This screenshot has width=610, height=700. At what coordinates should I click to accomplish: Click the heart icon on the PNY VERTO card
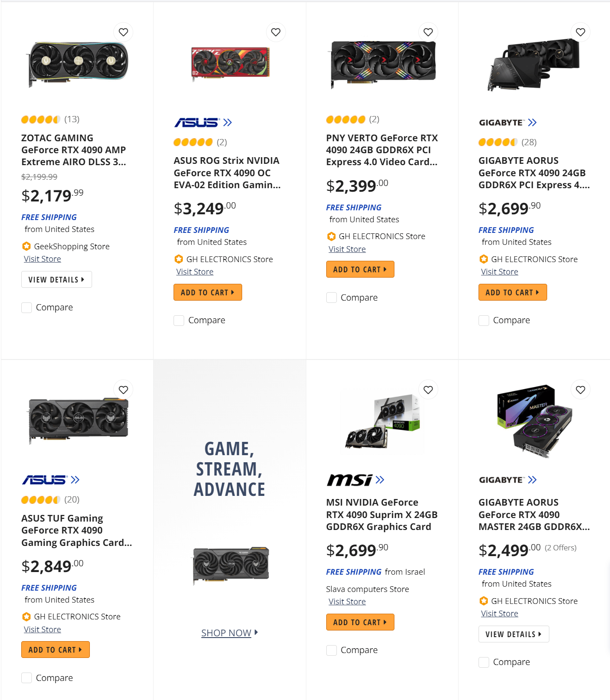(428, 32)
